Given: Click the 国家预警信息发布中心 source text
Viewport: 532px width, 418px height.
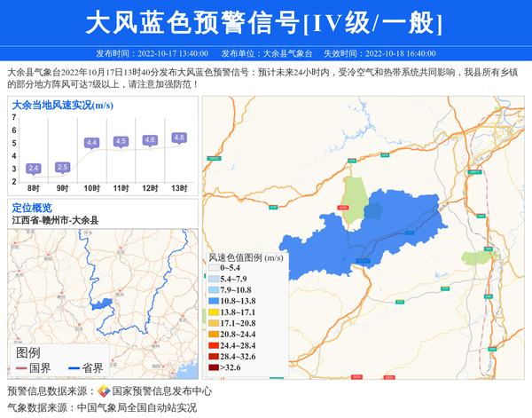Looking at the screenshot, I should click(x=162, y=391).
